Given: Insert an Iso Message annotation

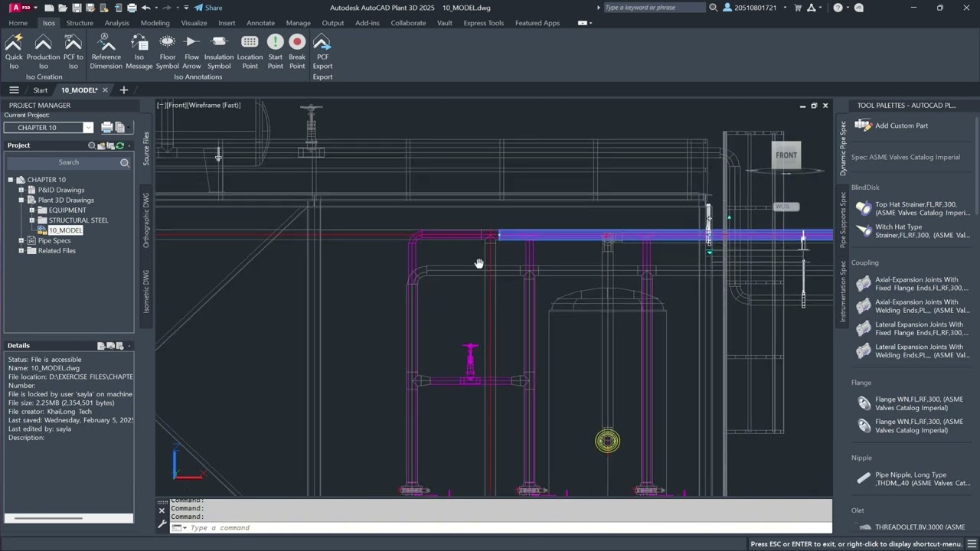Looking at the screenshot, I should click(x=139, y=51).
